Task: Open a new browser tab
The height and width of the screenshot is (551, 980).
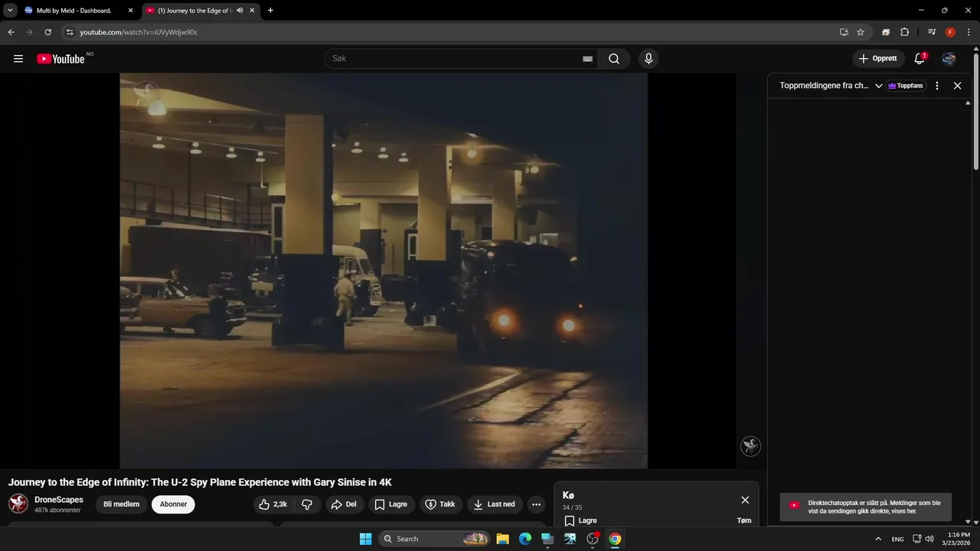Action: pos(270,11)
